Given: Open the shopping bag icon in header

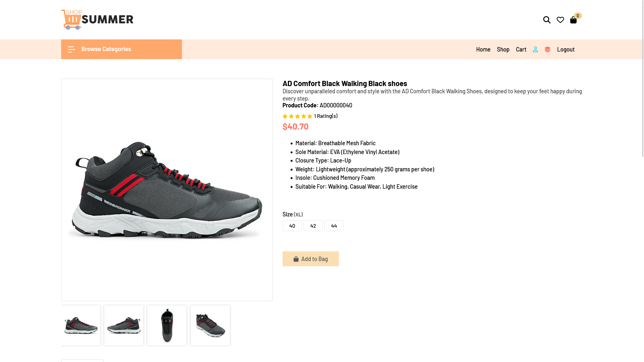Looking at the screenshot, I should click(574, 20).
